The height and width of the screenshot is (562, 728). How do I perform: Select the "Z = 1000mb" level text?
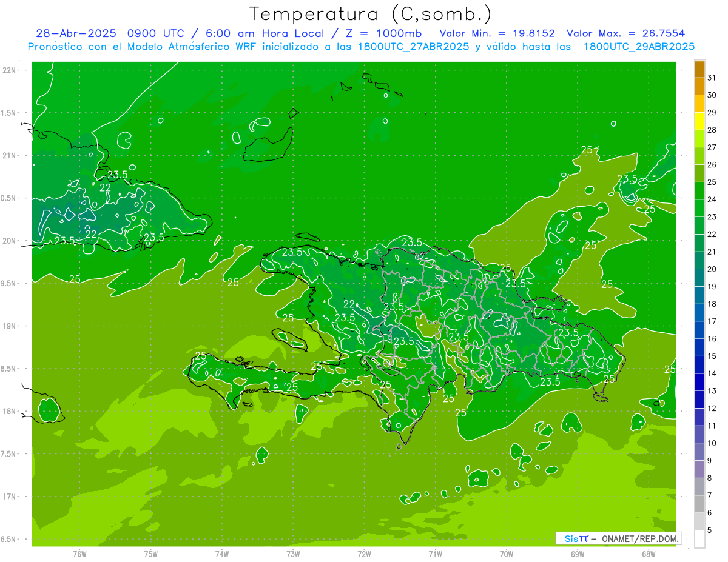[x=383, y=33]
